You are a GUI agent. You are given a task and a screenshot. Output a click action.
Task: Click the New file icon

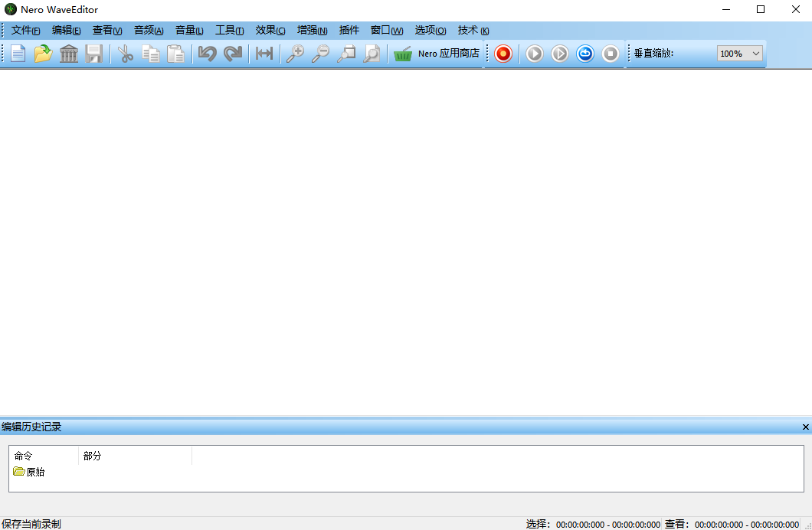[x=18, y=54]
